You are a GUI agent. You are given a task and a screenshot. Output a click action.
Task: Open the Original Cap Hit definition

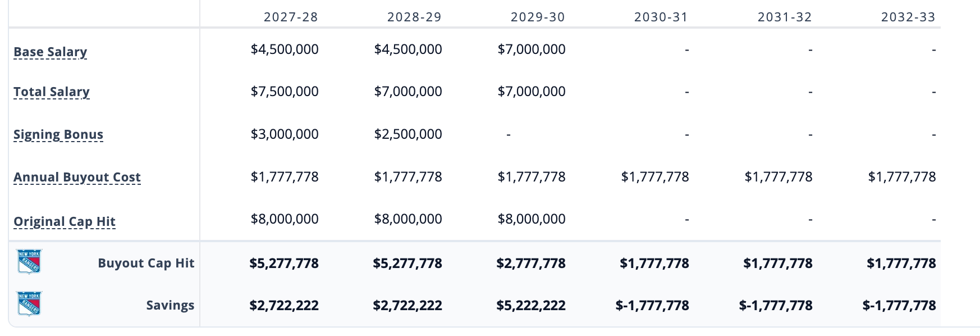(65, 221)
